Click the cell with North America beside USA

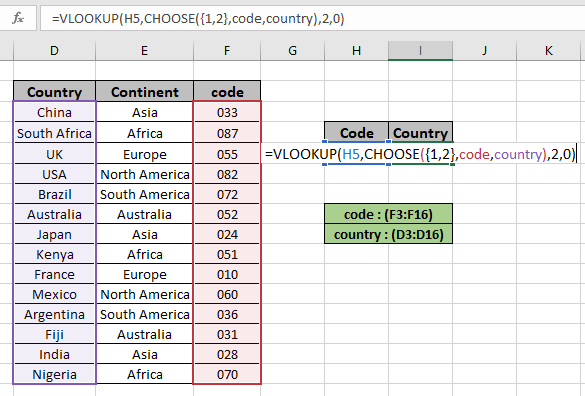(144, 174)
